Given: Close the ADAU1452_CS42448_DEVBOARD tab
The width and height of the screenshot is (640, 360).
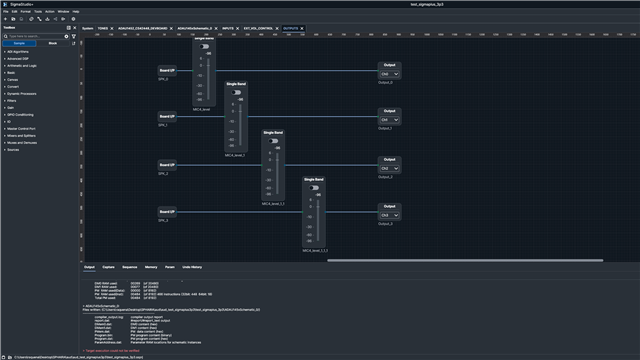Looking at the screenshot, I should coord(171,29).
